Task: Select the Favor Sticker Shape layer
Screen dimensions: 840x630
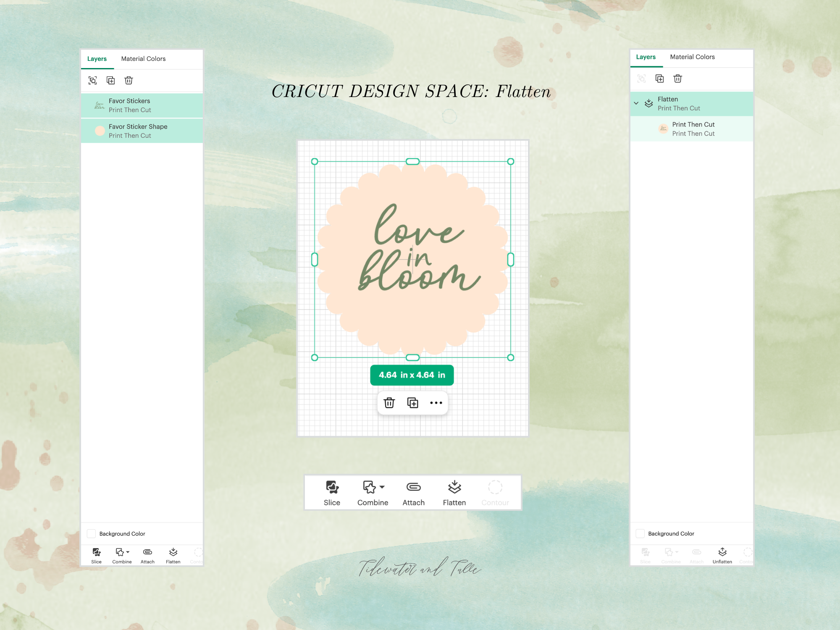Action: [142, 131]
